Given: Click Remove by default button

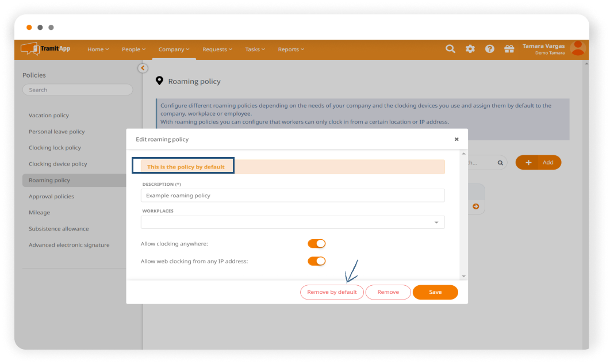Looking at the screenshot, I should tap(332, 292).
